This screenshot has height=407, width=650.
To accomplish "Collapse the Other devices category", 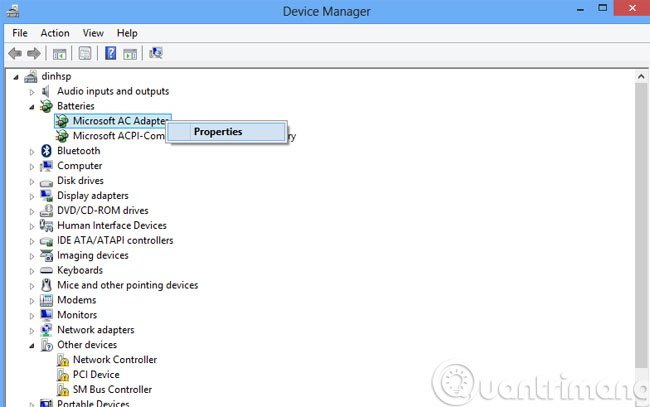I will 32,346.
